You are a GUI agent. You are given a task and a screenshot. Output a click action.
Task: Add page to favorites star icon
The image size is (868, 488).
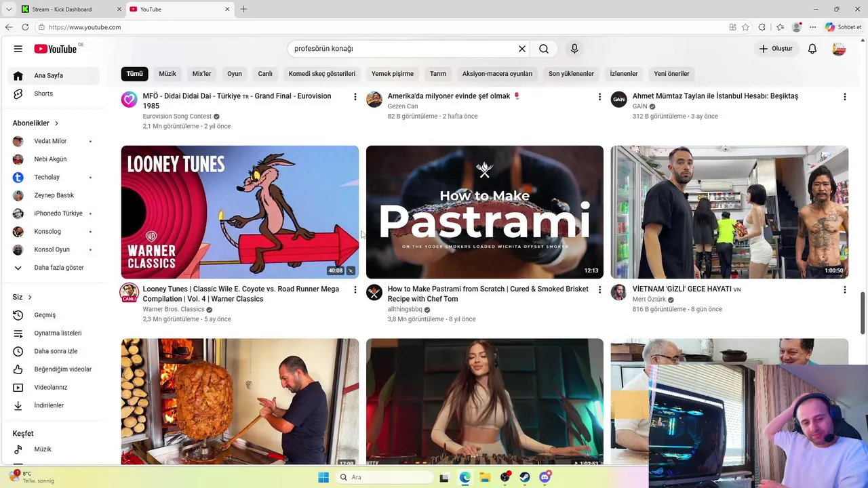click(x=745, y=27)
